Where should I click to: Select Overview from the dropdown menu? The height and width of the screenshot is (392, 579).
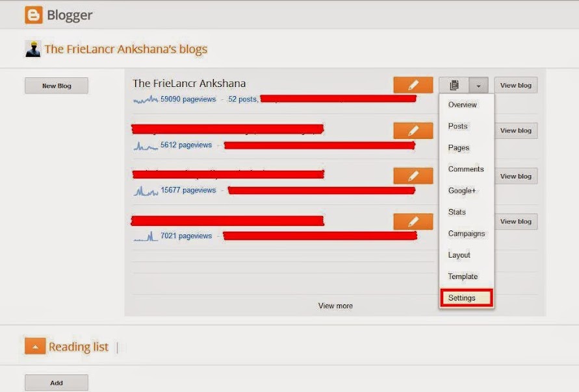pos(462,104)
